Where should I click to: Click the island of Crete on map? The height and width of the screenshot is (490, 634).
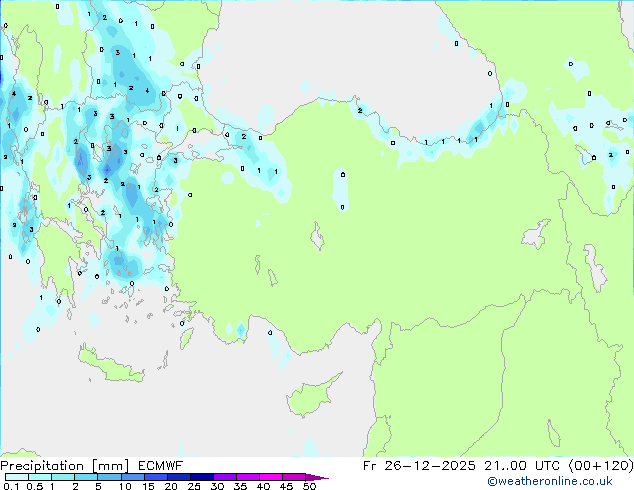(x=111, y=365)
